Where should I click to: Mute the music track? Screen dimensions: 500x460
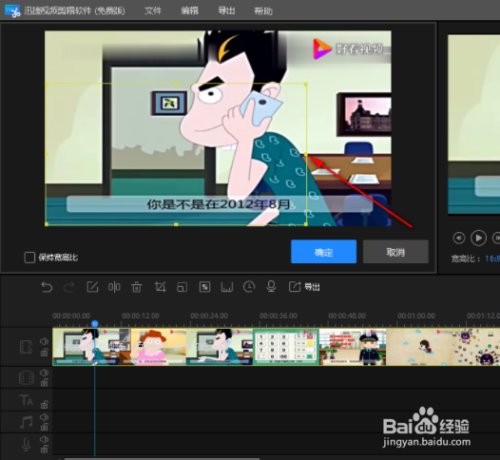[x=44, y=417]
